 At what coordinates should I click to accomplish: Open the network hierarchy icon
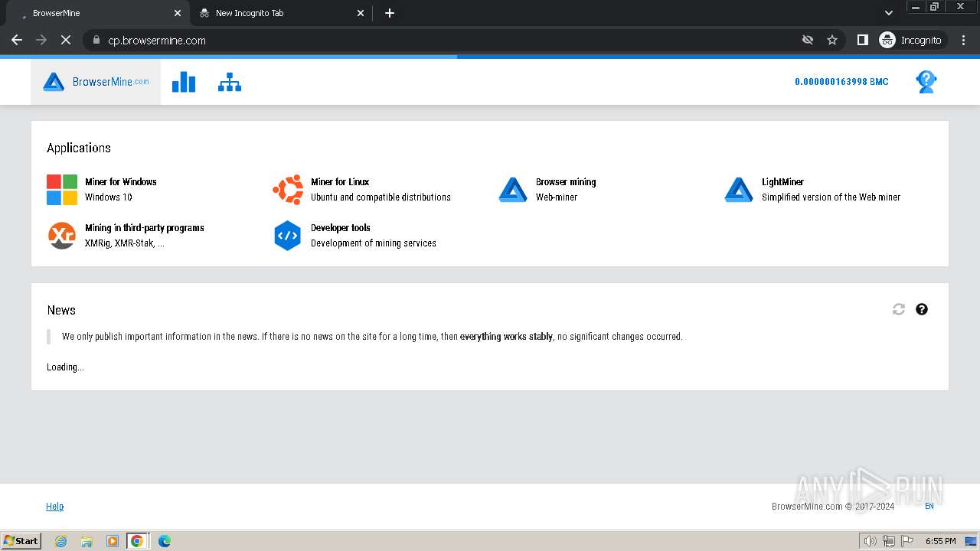pos(230,82)
